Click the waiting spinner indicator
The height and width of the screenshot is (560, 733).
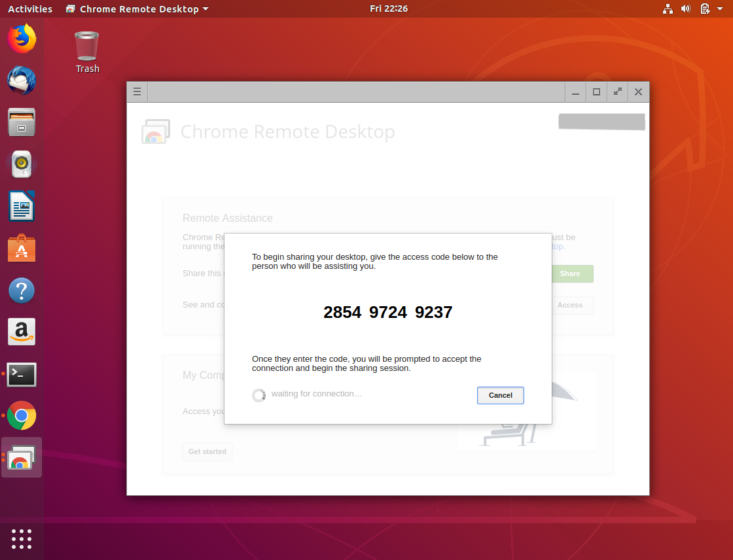(x=259, y=395)
